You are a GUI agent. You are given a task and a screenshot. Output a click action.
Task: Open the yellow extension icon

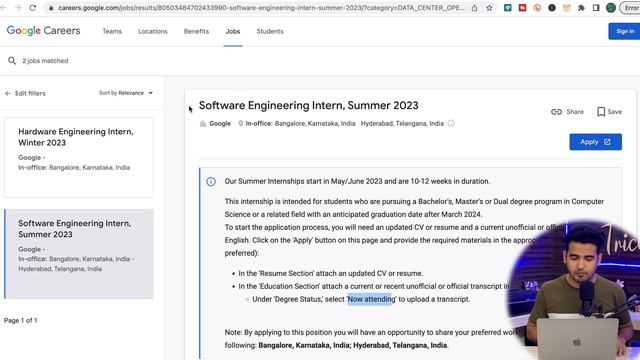567,8
